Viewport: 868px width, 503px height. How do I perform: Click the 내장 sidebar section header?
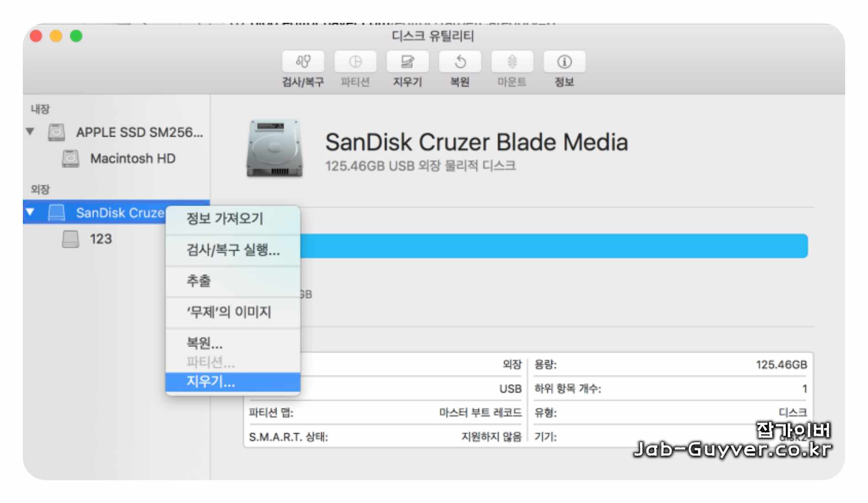[x=40, y=109]
